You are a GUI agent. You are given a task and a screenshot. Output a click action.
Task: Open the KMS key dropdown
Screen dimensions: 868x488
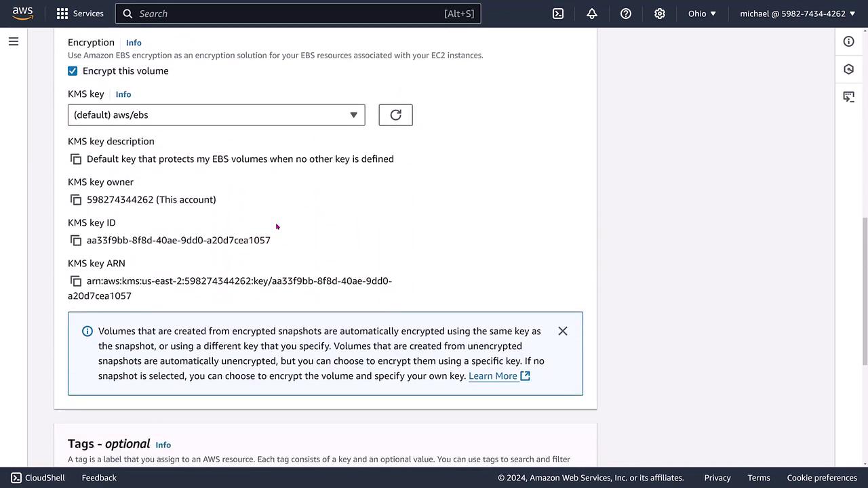(x=216, y=115)
